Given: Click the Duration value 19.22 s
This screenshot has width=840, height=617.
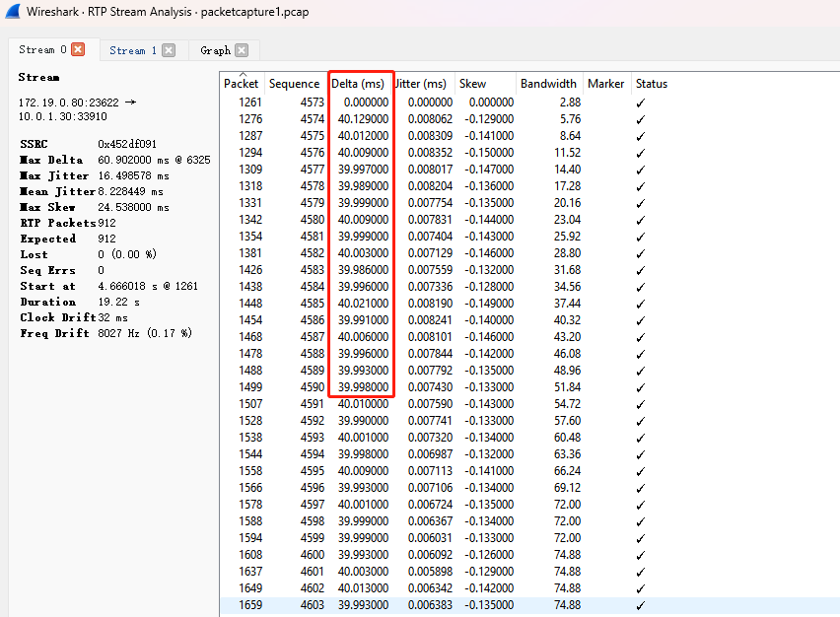Looking at the screenshot, I should 118,302.
